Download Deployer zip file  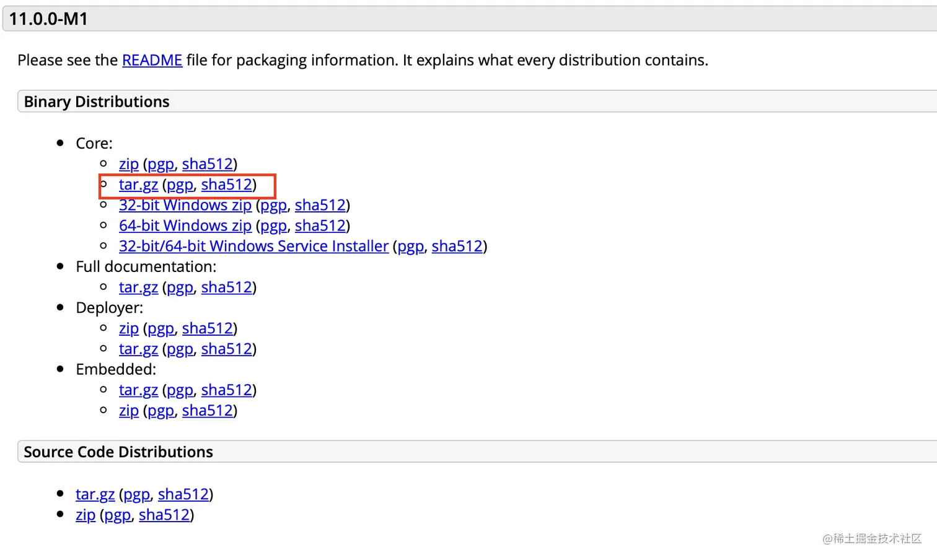click(129, 328)
